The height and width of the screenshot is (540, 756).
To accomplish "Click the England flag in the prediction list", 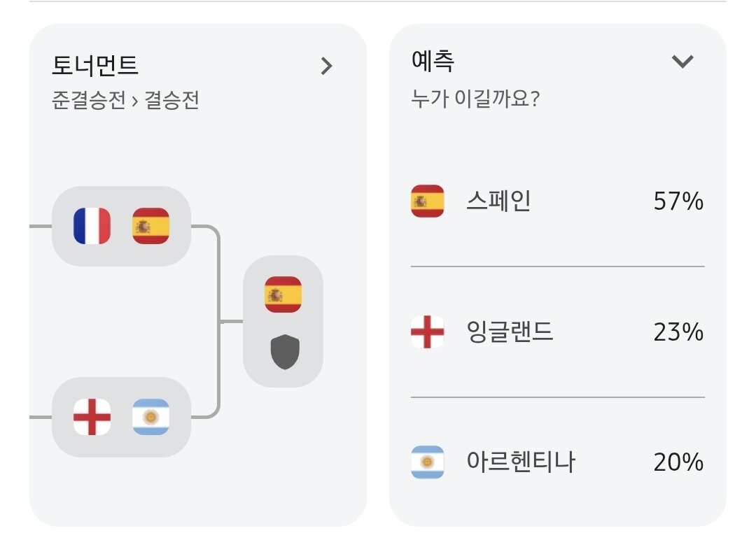I will [427, 332].
